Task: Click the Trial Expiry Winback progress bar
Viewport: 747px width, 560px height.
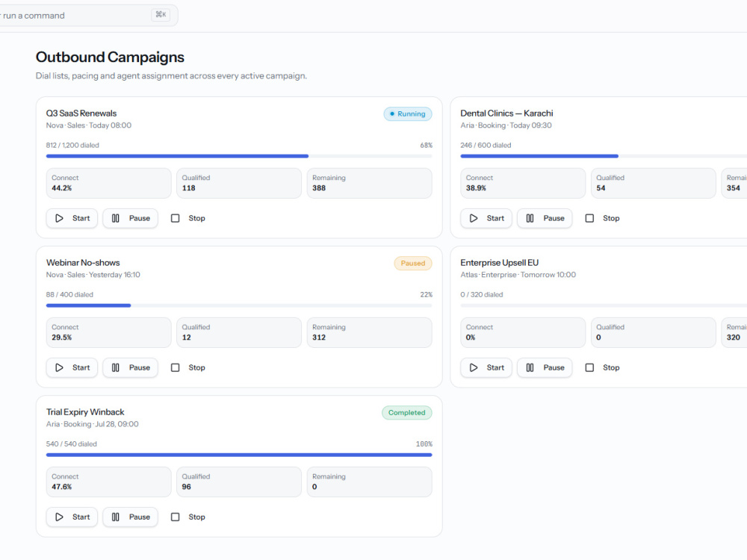Action: click(x=239, y=455)
